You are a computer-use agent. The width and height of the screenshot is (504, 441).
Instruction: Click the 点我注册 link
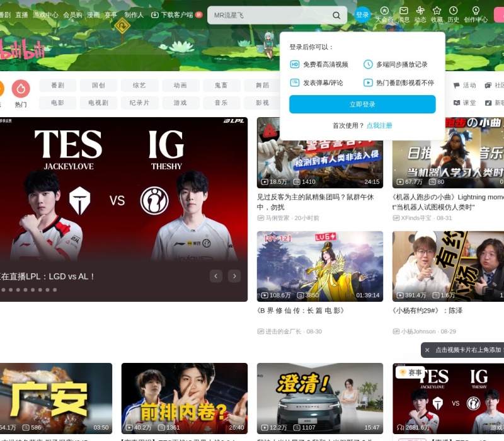(x=379, y=125)
